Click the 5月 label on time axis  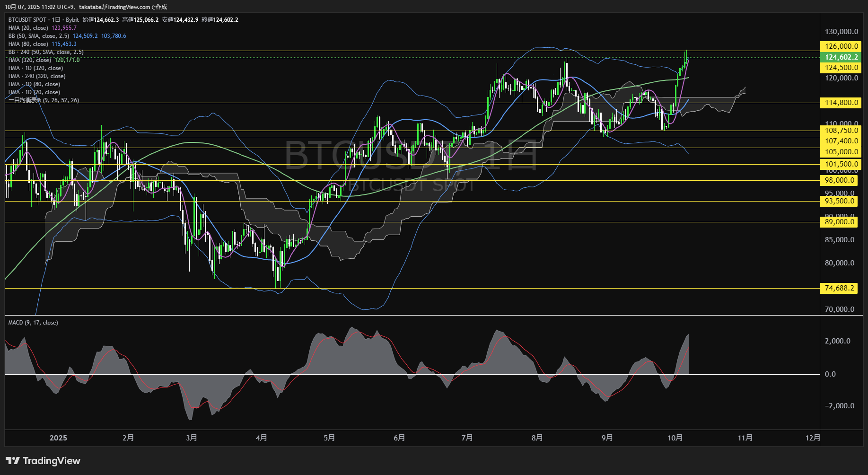[329, 438]
